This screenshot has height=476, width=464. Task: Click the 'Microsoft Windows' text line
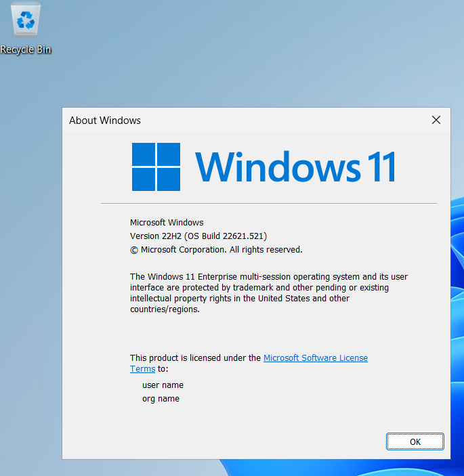(x=167, y=223)
